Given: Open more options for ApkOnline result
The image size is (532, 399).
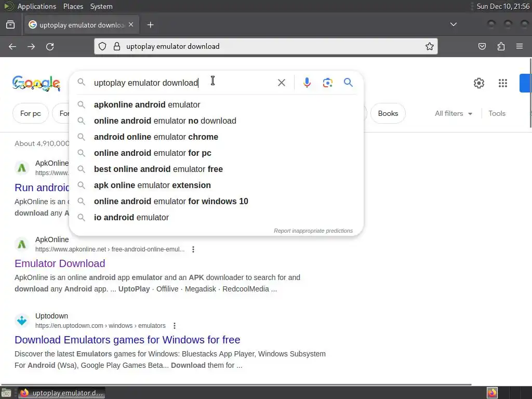Looking at the screenshot, I should click(193, 249).
